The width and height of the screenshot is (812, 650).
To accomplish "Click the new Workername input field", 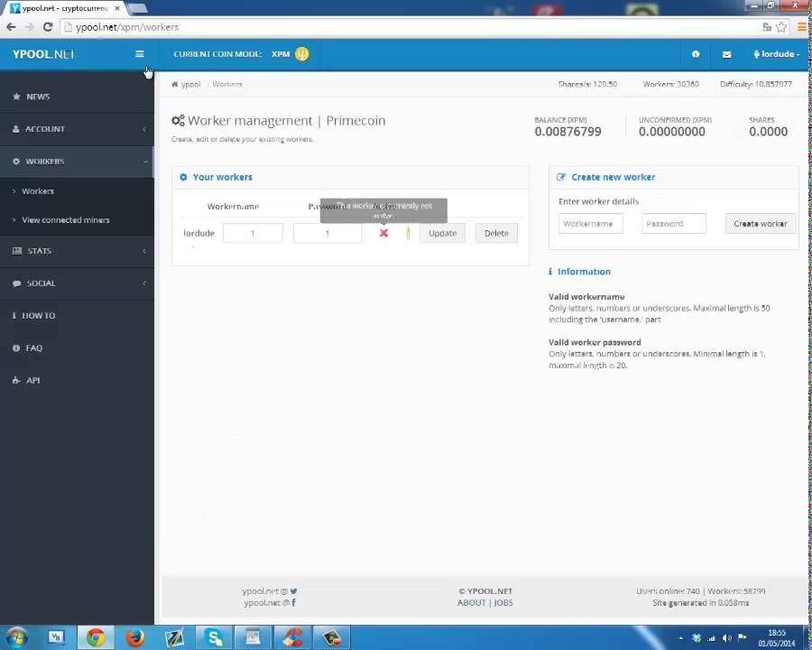I will point(590,223).
